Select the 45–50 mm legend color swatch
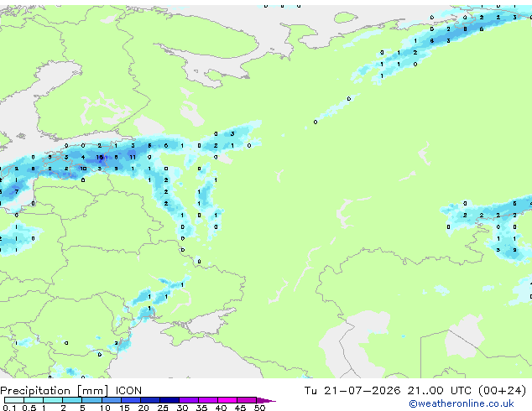532x411 pixels. point(247,400)
